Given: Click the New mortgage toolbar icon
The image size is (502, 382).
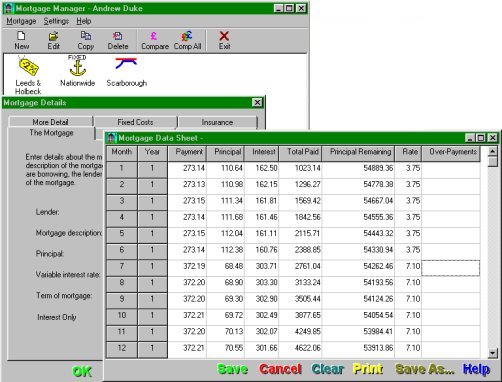Looking at the screenshot, I should tap(21, 40).
